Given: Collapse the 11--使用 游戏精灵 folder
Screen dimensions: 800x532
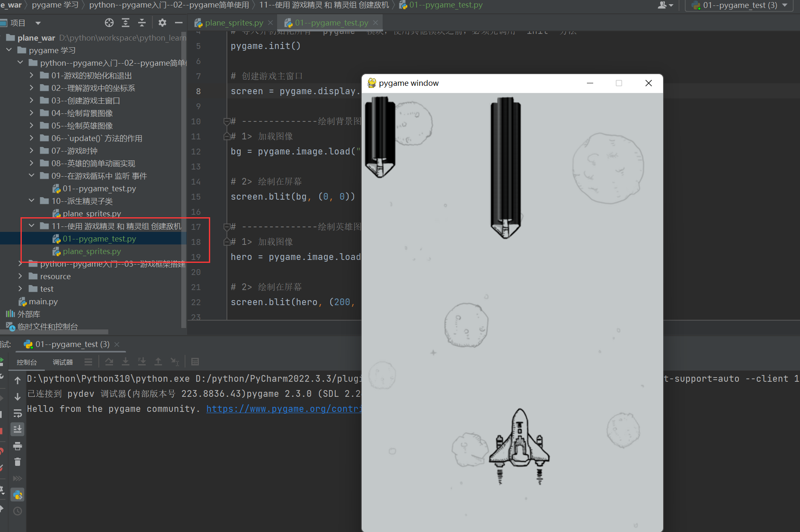Looking at the screenshot, I should 31,226.
